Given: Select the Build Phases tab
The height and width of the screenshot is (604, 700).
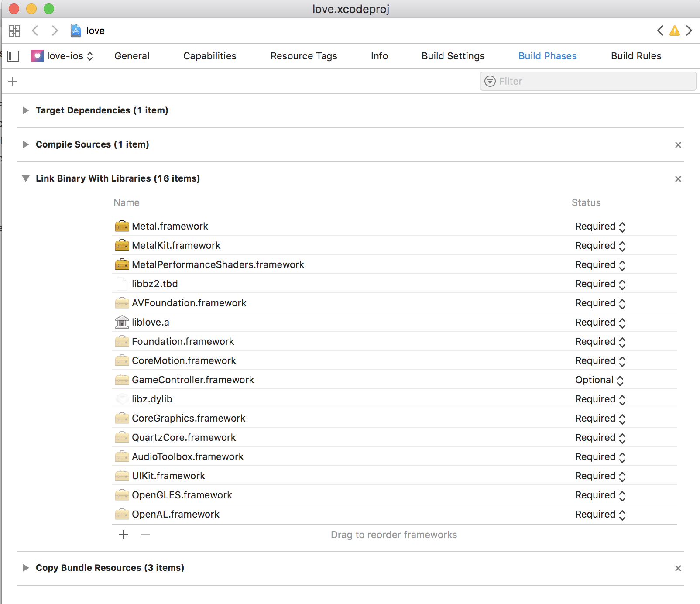Looking at the screenshot, I should pos(548,56).
